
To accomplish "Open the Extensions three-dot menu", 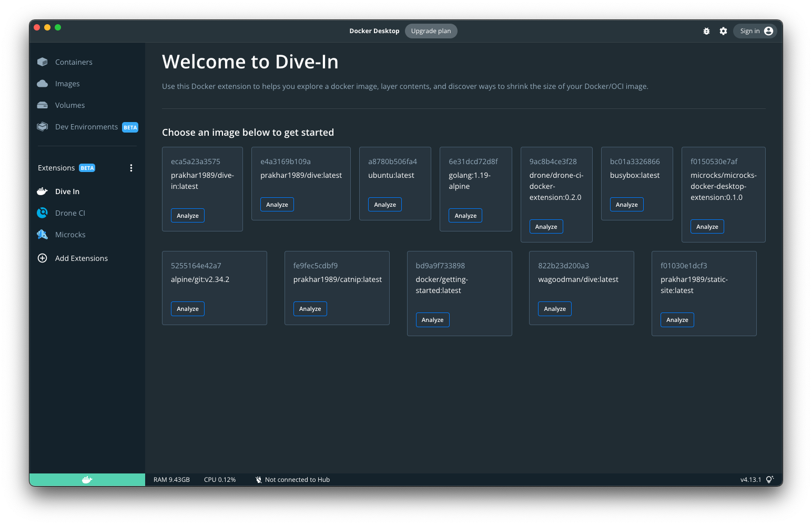I will pyautogui.click(x=131, y=168).
